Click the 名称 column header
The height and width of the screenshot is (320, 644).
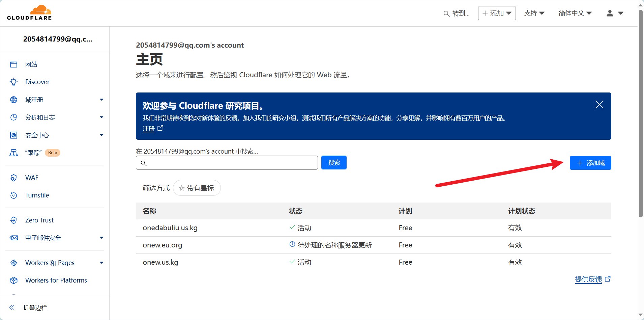pyautogui.click(x=149, y=211)
